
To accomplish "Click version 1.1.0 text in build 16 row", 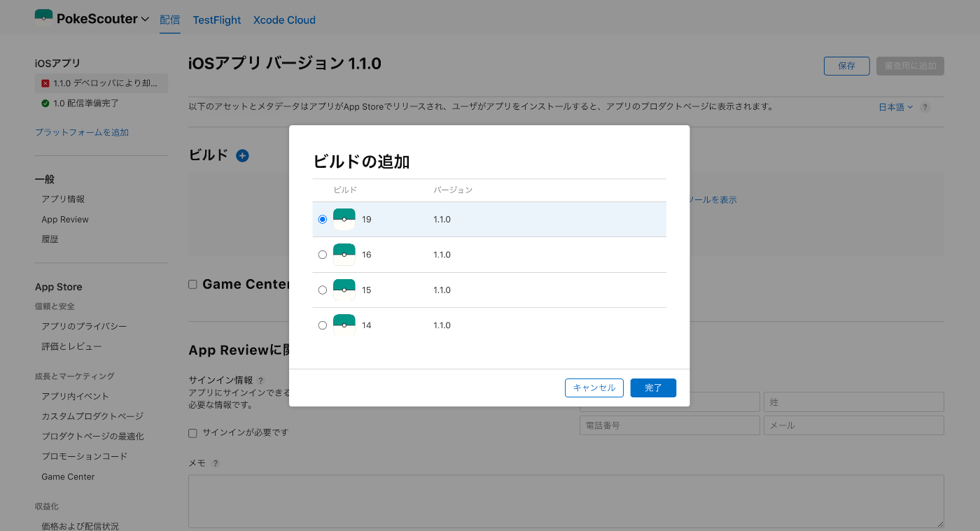I will point(442,255).
